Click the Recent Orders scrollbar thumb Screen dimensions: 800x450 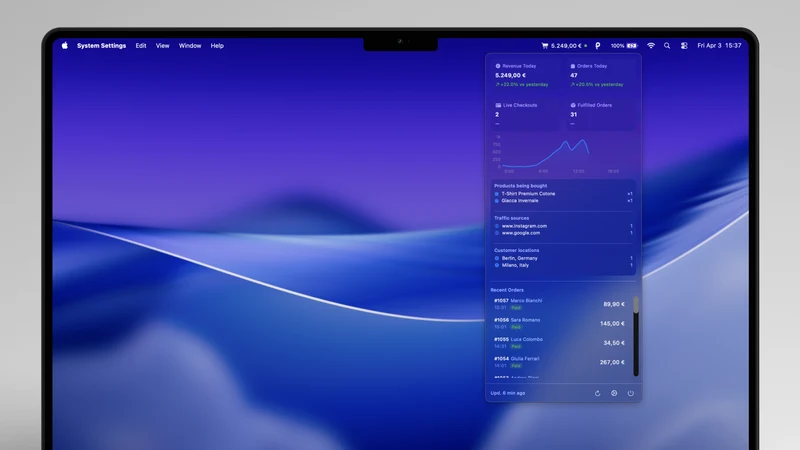(x=636, y=305)
